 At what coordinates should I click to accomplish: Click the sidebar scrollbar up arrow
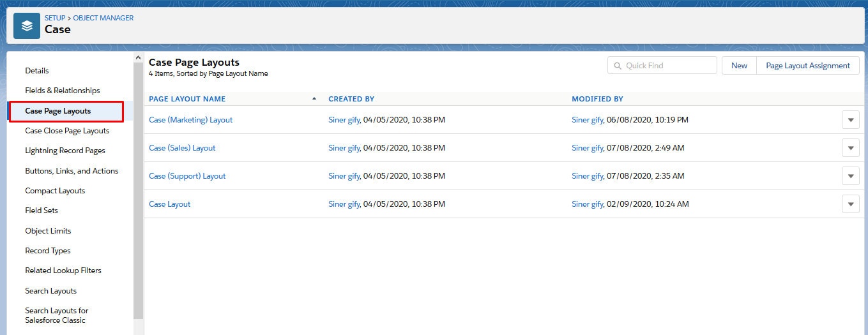click(139, 58)
